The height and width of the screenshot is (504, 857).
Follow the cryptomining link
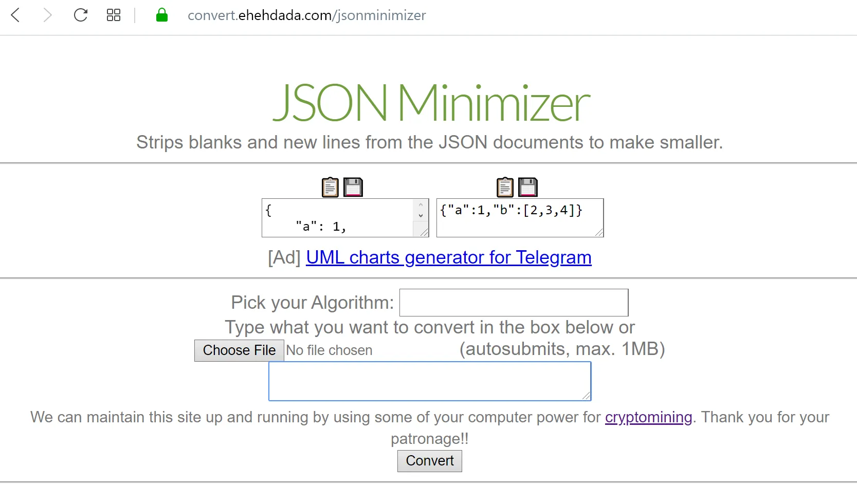648,417
